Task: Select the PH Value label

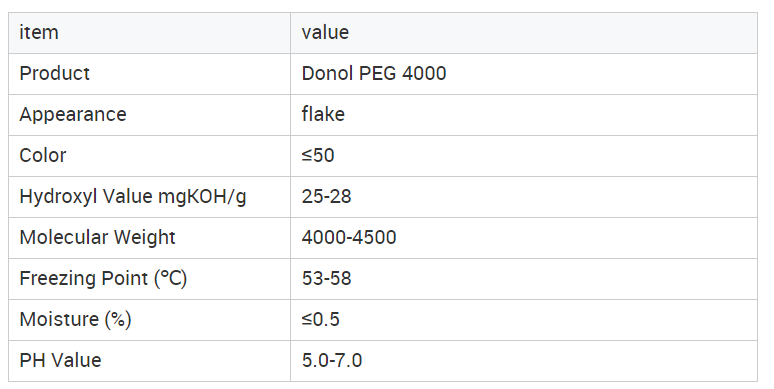Action: point(60,360)
